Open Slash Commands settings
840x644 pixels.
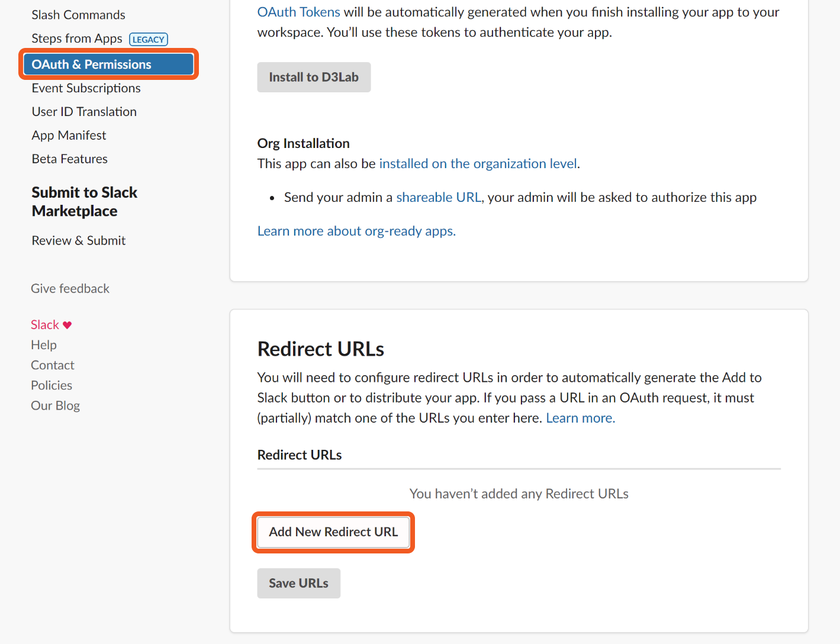tap(78, 15)
